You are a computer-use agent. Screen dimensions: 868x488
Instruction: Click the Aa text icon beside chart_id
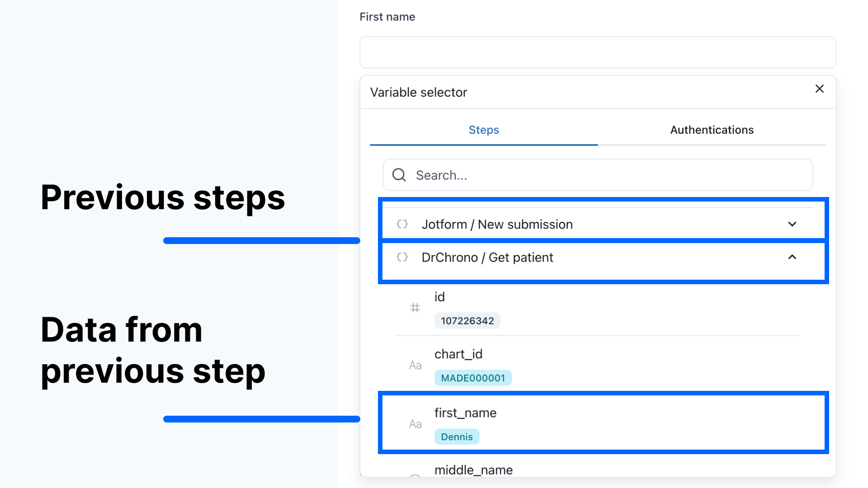tap(415, 365)
